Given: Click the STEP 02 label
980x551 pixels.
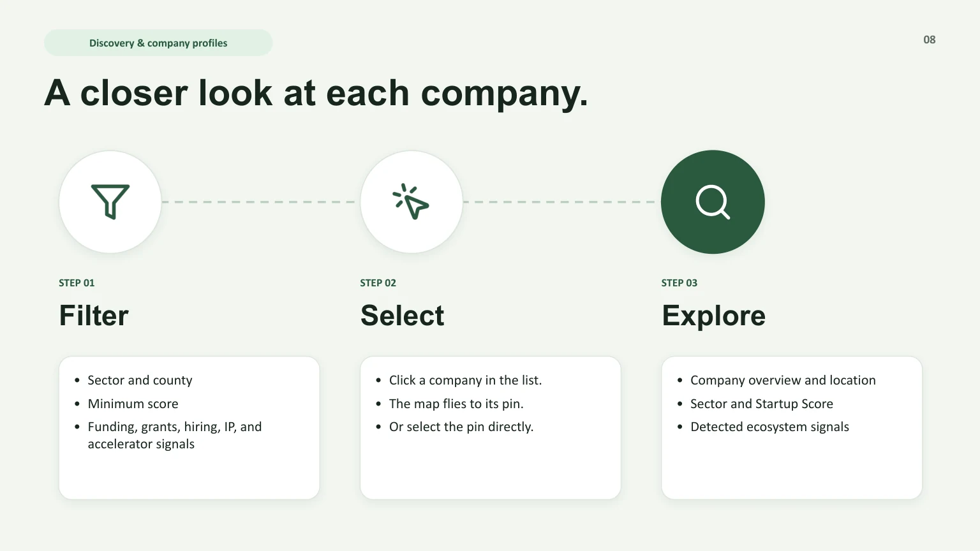Looking at the screenshot, I should tap(378, 283).
